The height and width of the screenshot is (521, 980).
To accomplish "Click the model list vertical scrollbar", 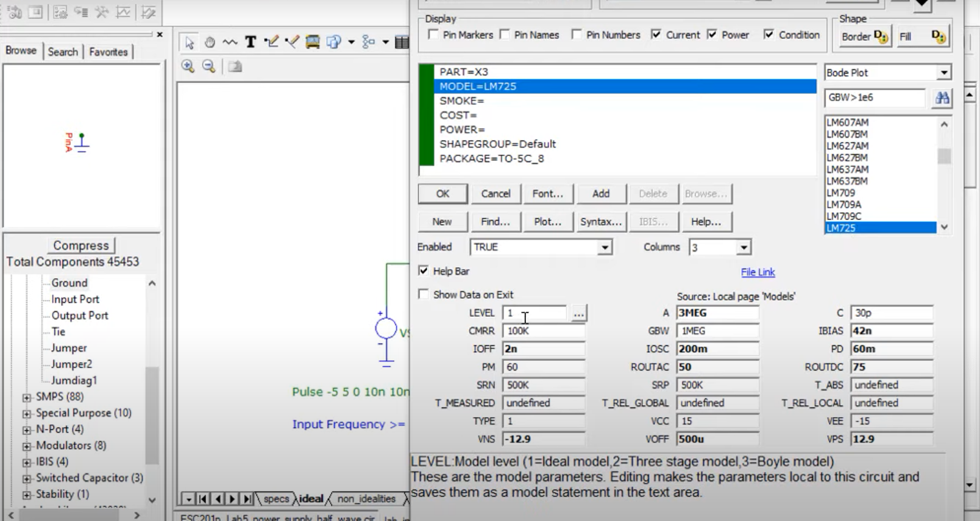I will (x=944, y=175).
